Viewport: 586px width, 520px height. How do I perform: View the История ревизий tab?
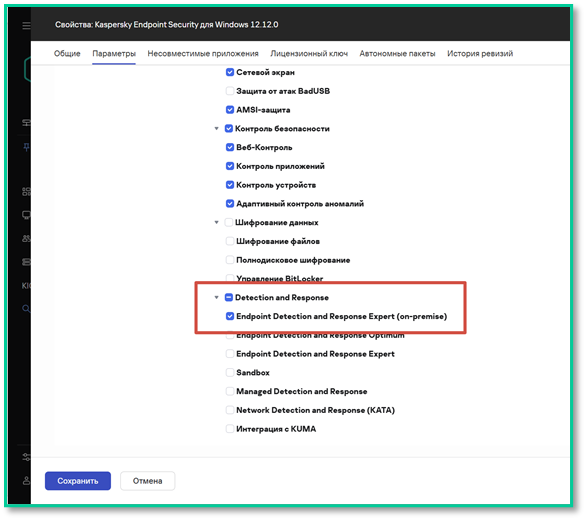click(480, 53)
